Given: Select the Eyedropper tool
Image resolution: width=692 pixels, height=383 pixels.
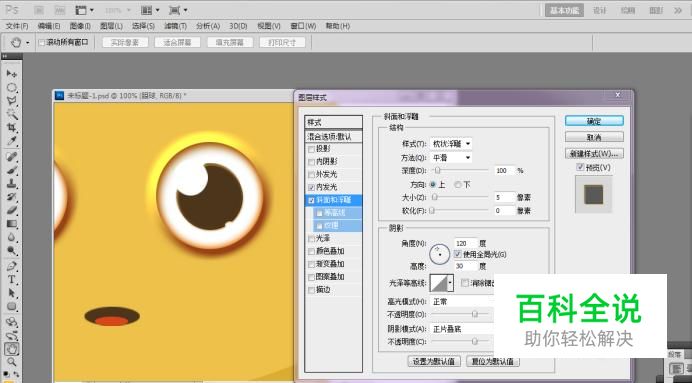Looking at the screenshot, I should (x=11, y=141).
